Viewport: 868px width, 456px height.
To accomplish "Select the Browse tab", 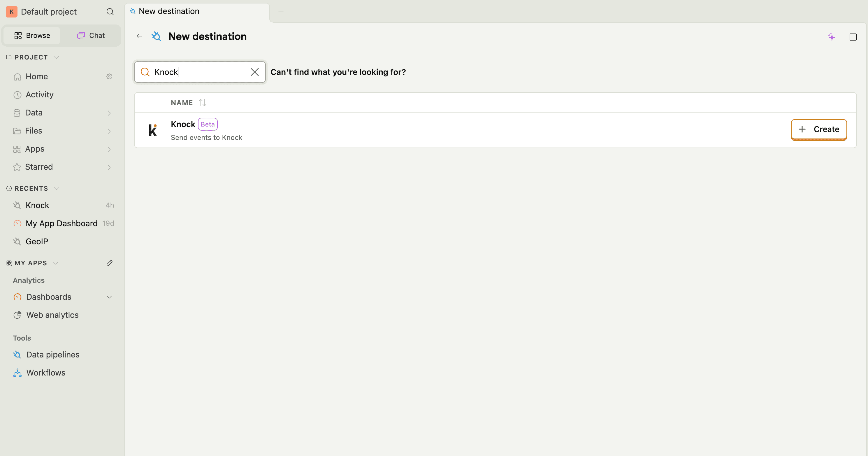I will (32, 35).
